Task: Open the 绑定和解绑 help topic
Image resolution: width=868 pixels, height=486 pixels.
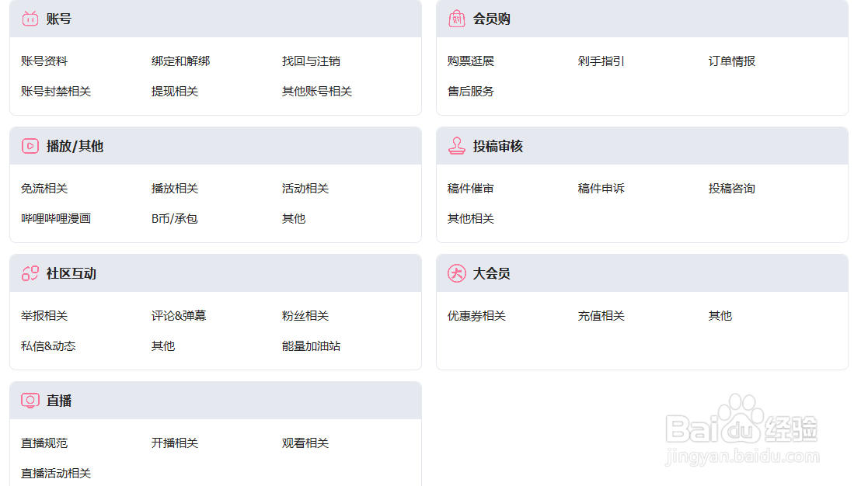Action: [180, 61]
